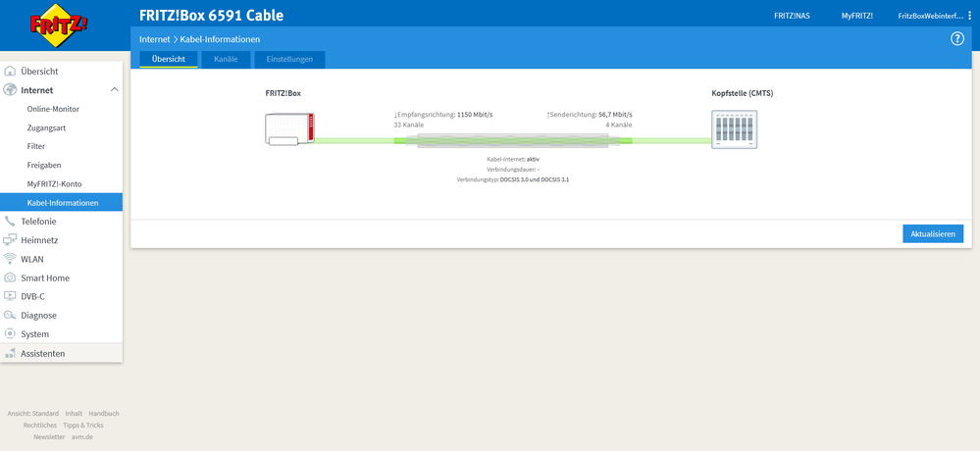This screenshot has width=980, height=451.
Task: Click FritzBoxWebinterf... user name
Action: (x=931, y=16)
